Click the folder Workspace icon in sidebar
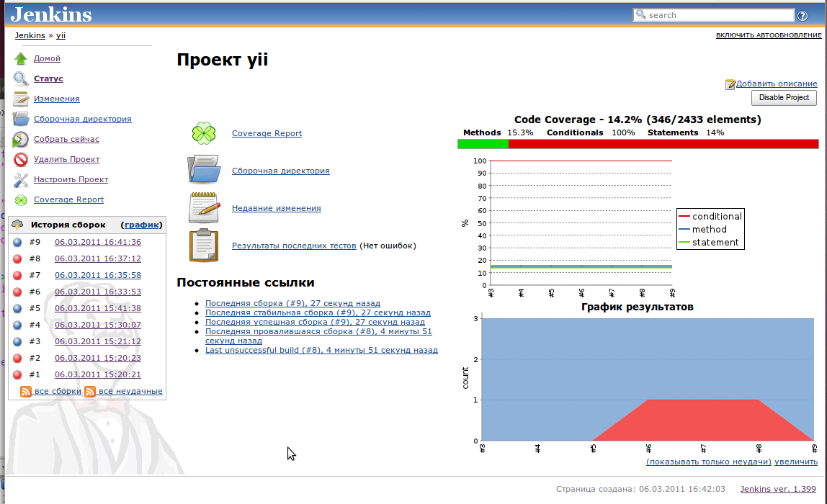 tap(21, 119)
